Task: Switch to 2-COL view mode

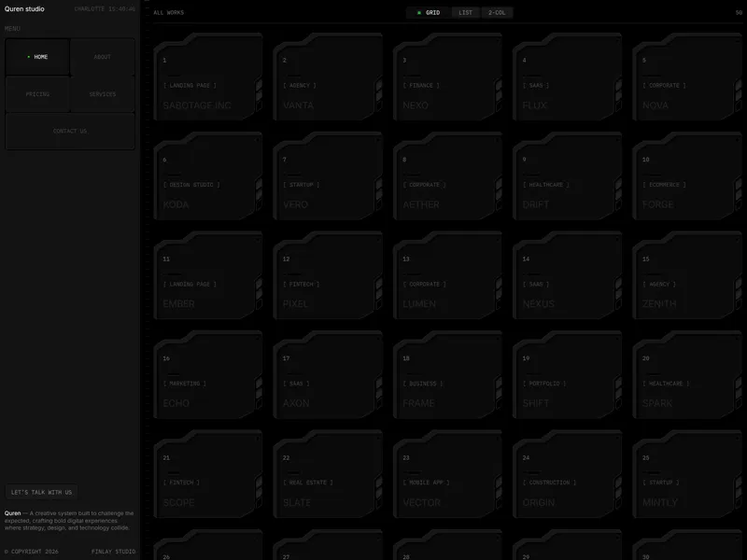Action: [x=497, y=13]
